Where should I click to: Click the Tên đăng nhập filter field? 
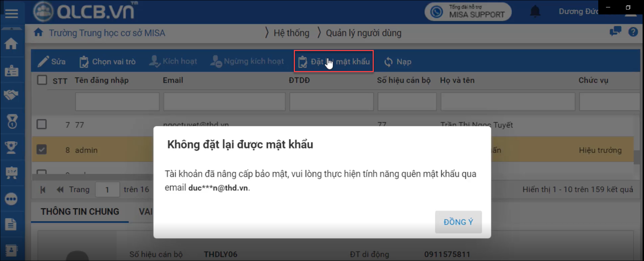117,102
